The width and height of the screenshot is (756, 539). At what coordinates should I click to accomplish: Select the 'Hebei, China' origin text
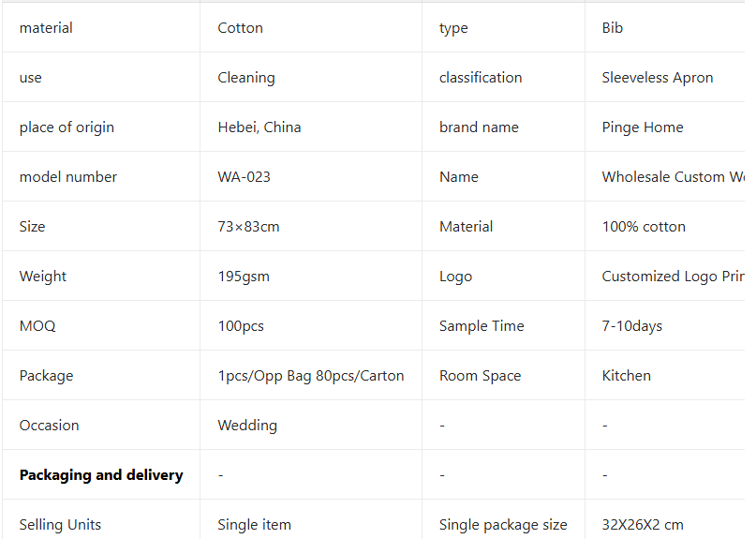pyautogui.click(x=259, y=127)
